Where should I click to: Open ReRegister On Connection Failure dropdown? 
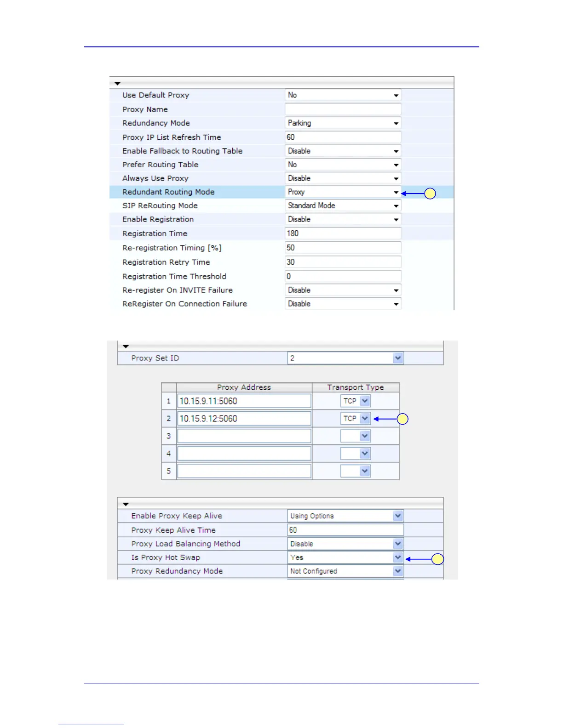343,304
